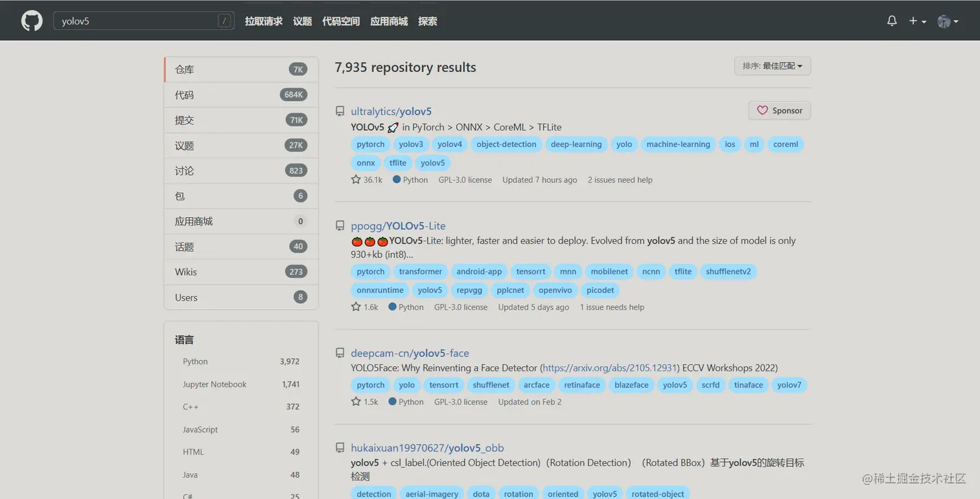Click repo icon beside ultralytics/yolov5
This screenshot has width=980, height=499.
tap(340, 111)
